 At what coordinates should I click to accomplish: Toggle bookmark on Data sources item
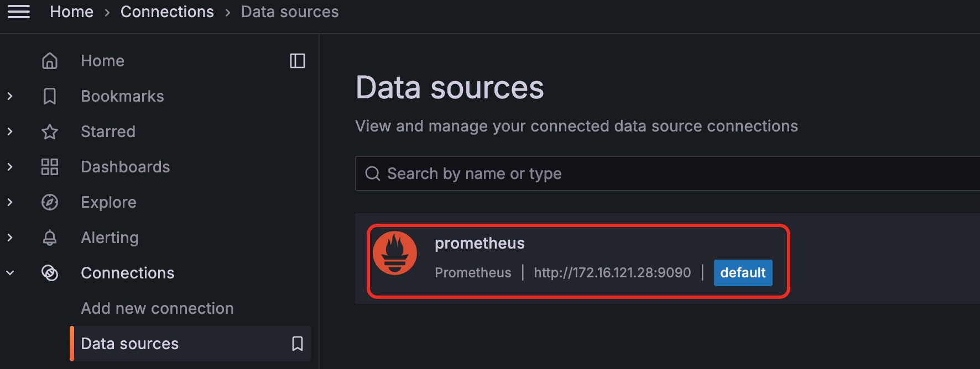point(298,344)
